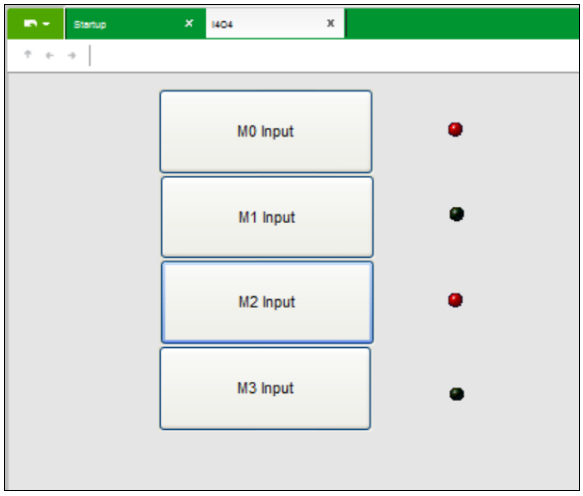Click the M3 Input button
This screenshot has width=583, height=496.
pyautogui.click(x=265, y=388)
